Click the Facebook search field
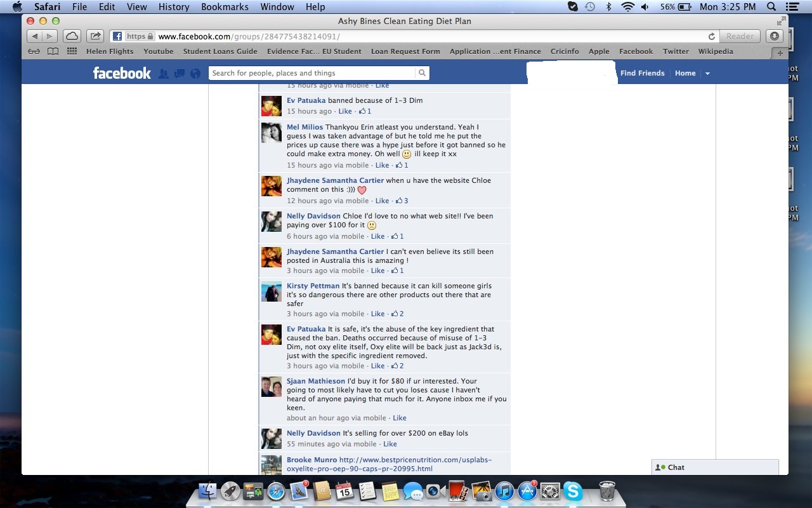 point(311,73)
